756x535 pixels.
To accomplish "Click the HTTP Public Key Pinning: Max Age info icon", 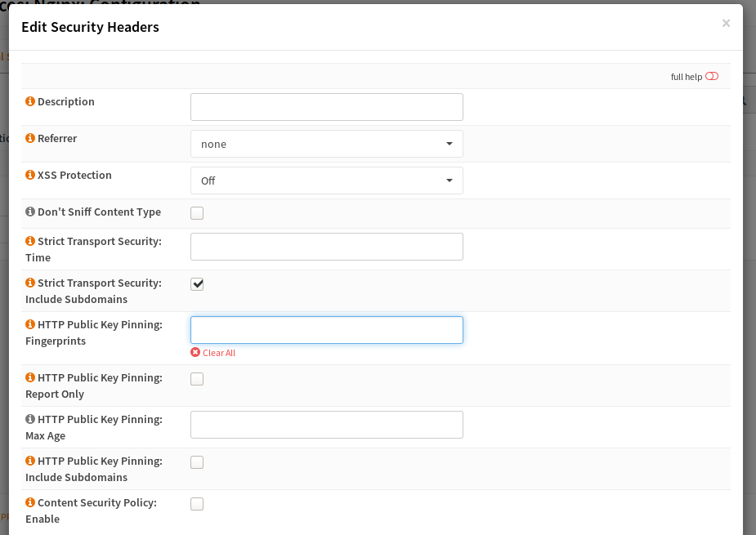I will point(30,419).
